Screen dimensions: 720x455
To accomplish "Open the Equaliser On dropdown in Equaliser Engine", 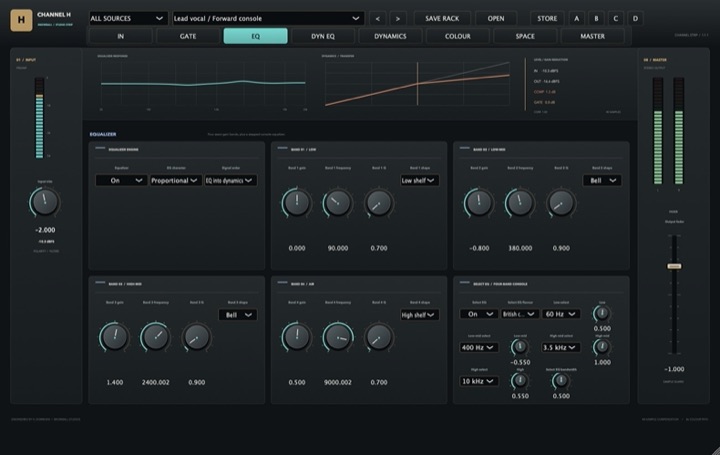I will pyautogui.click(x=121, y=180).
